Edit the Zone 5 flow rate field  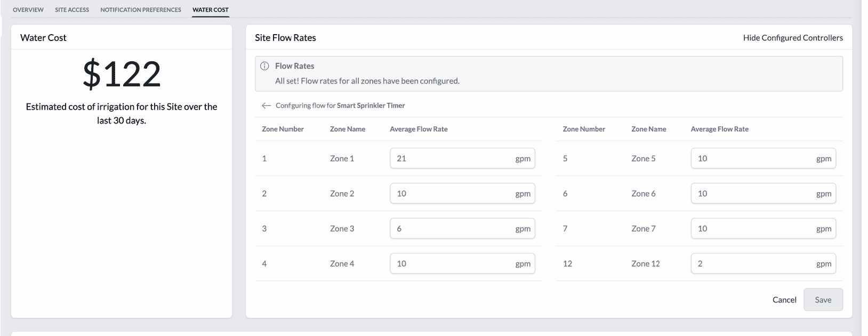tap(752, 159)
